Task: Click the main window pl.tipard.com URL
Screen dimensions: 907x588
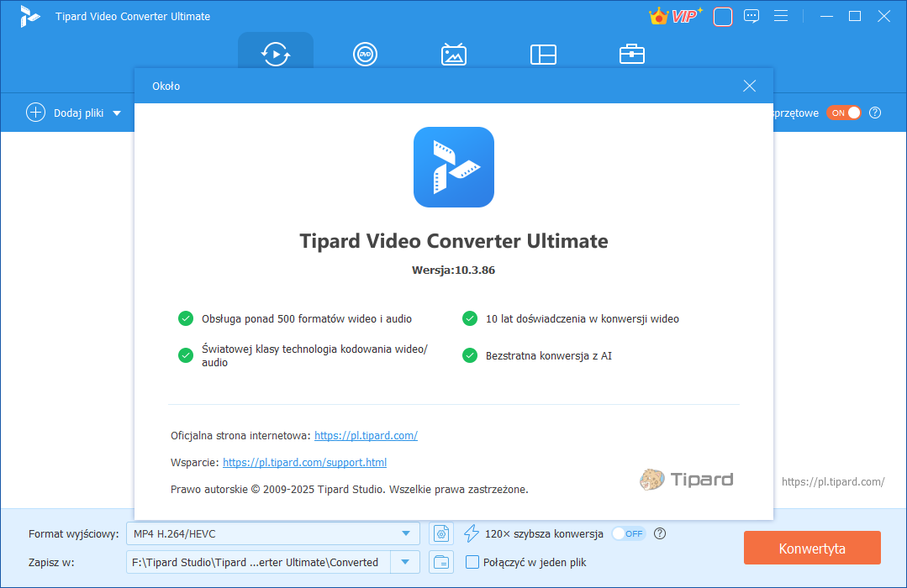Action: coord(833,481)
